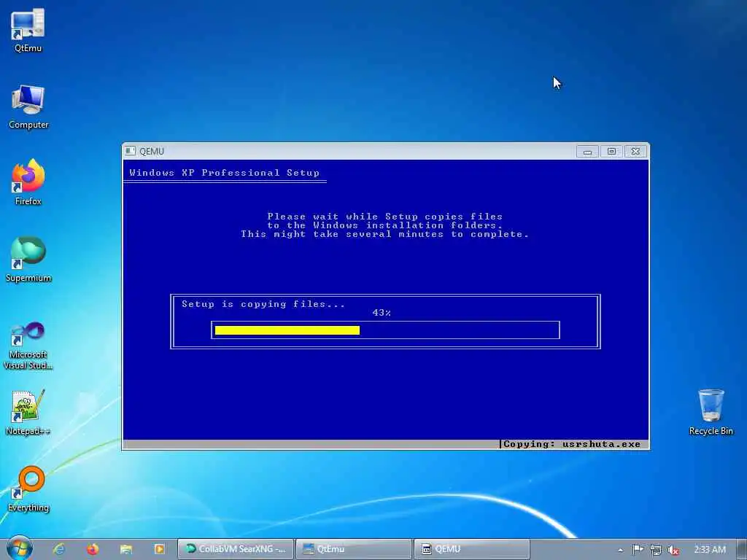This screenshot has height=560, width=747.
Task: Maximize the QEMU window
Action: point(612,152)
